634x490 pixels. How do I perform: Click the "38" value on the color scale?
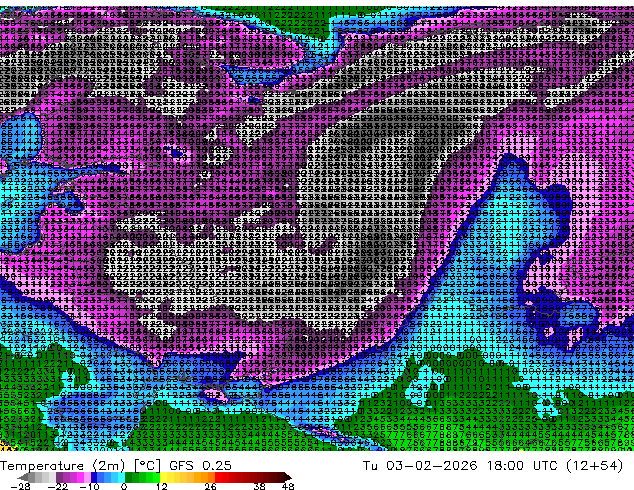click(259, 486)
